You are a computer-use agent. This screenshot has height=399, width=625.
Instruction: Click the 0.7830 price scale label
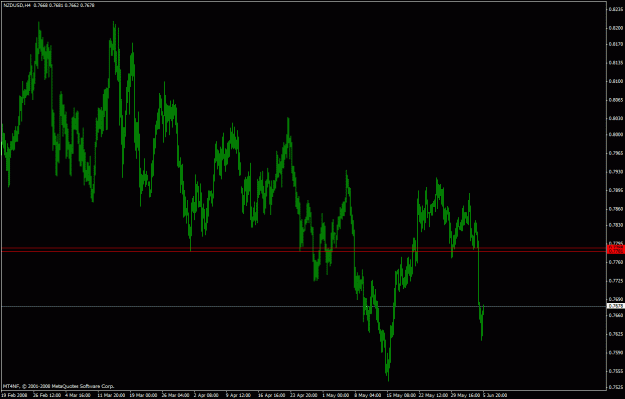(x=616, y=225)
